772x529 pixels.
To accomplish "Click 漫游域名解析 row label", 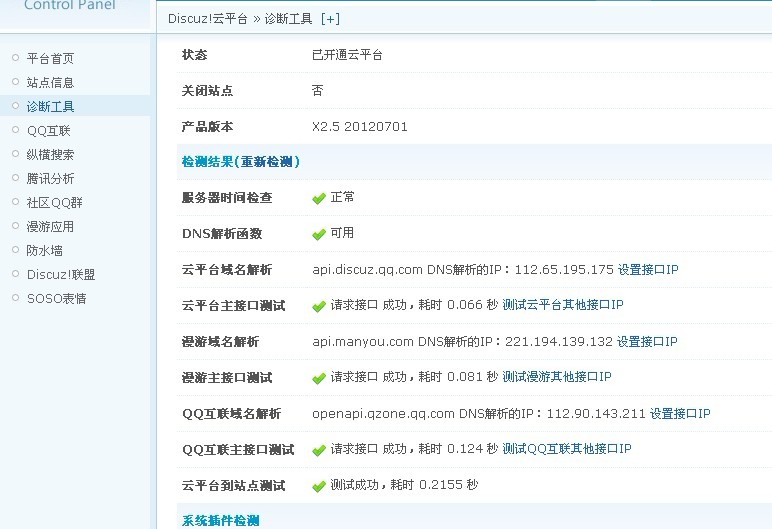I will [221, 341].
